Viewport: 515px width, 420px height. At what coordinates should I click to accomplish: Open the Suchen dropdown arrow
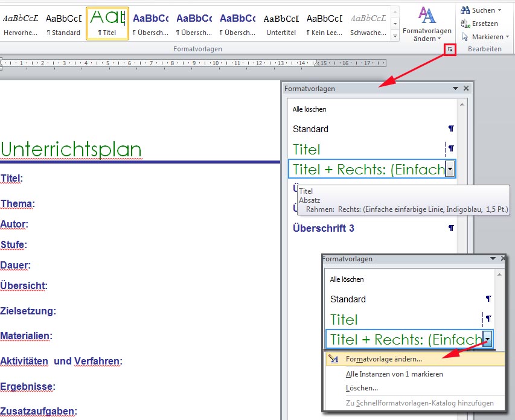[500, 9]
